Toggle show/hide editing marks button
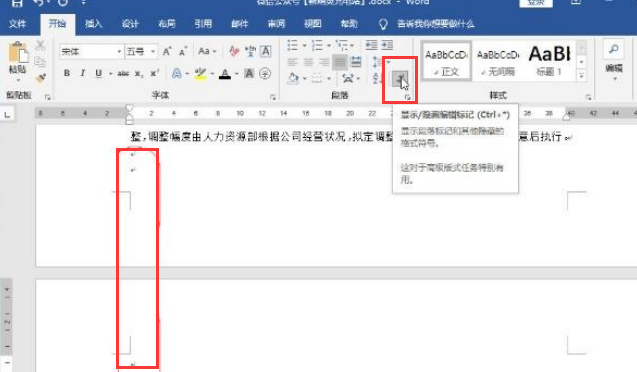The image size is (637, 372). [400, 78]
